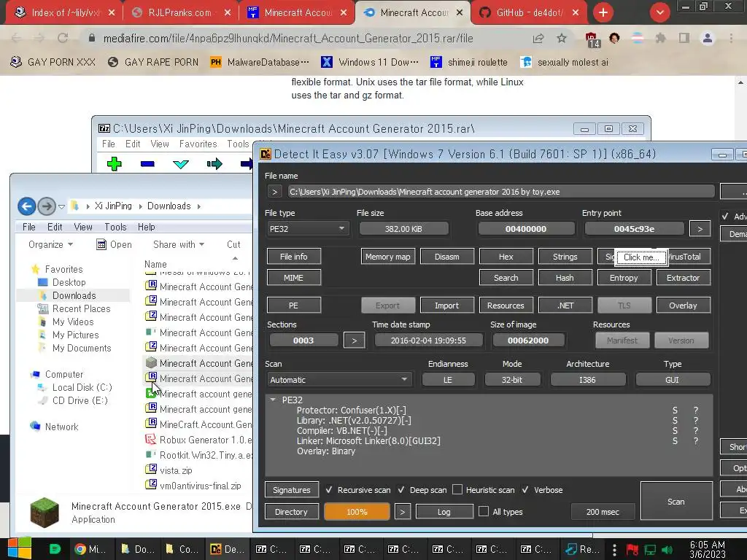Click the browser page scrollbar up arrow

point(741,82)
